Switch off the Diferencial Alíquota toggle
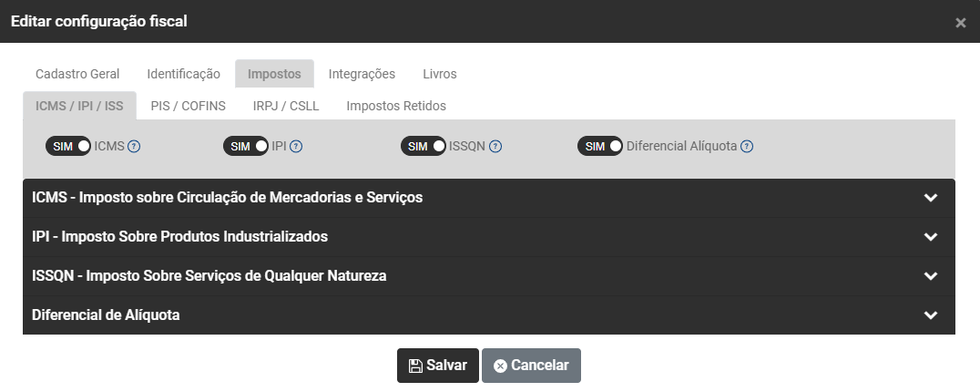This screenshot has width=980, height=392. [x=601, y=146]
